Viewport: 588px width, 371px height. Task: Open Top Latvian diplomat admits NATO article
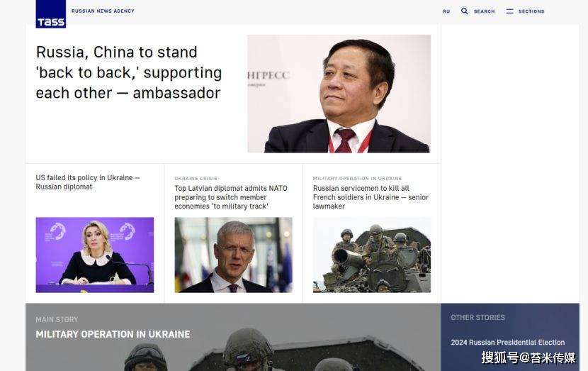[231, 197]
